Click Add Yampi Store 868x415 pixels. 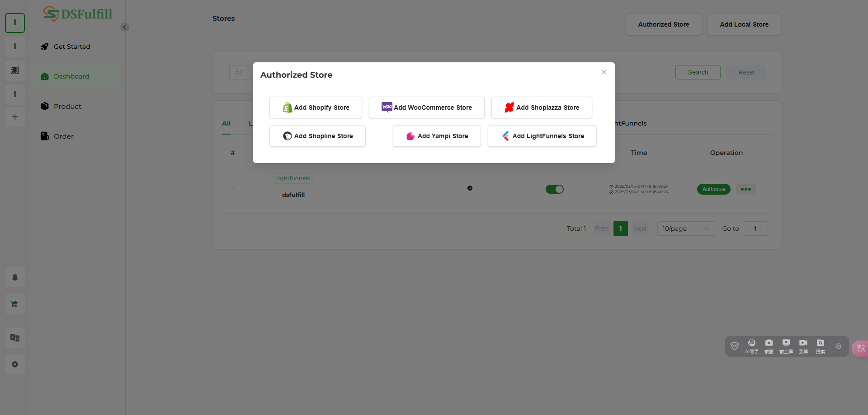pyautogui.click(x=437, y=136)
